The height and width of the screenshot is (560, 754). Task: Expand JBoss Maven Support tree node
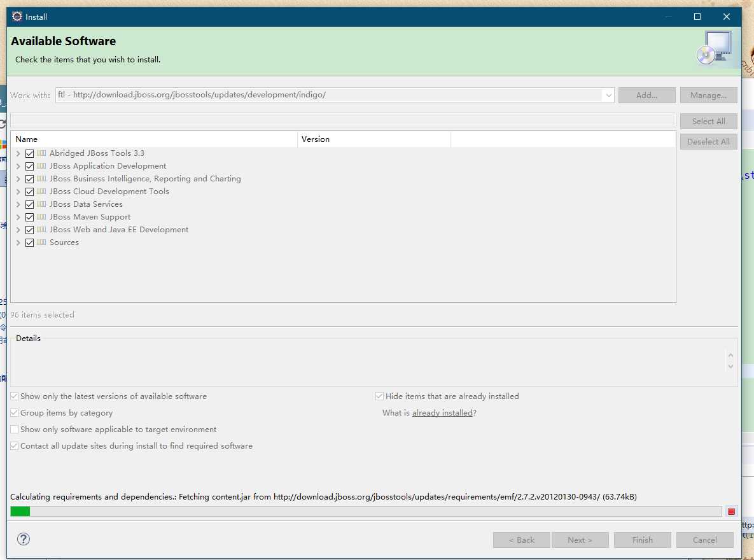click(18, 217)
